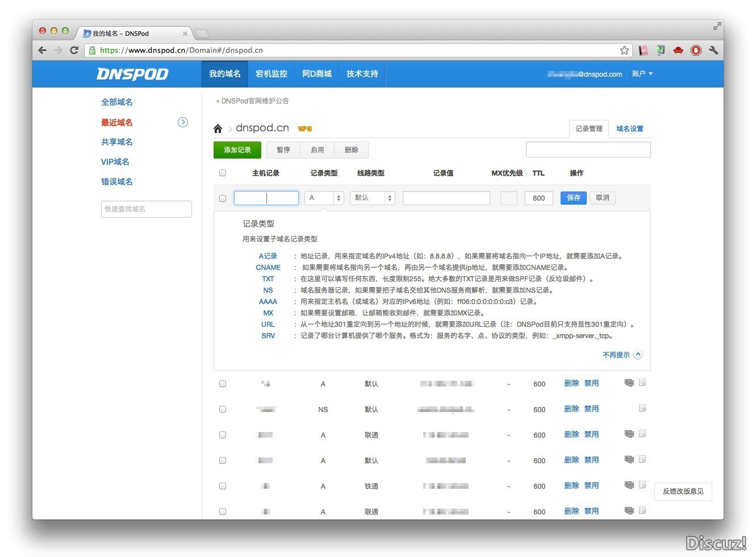Go back with the browser back arrow
The image size is (756, 557).
[43, 50]
